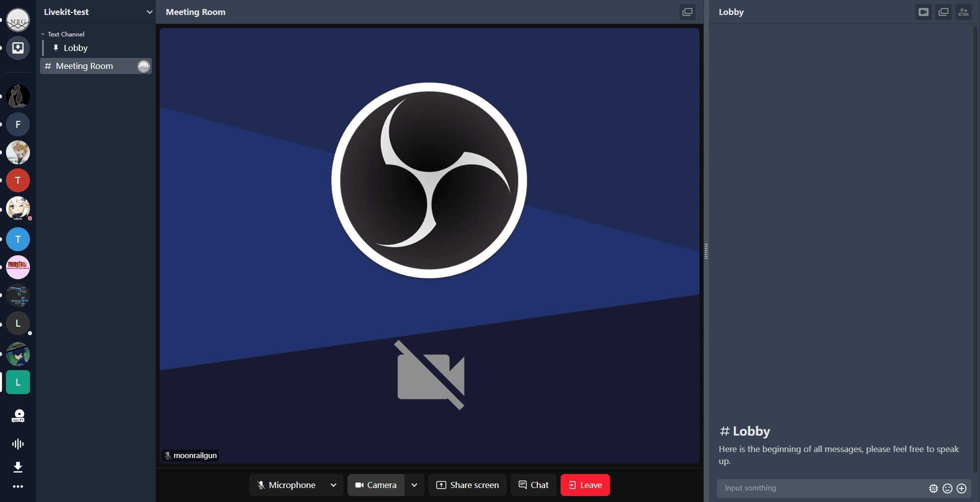The height and width of the screenshot is (502, 980).
Task: Click the moonrailgun participant label
Action: [190, 456]
